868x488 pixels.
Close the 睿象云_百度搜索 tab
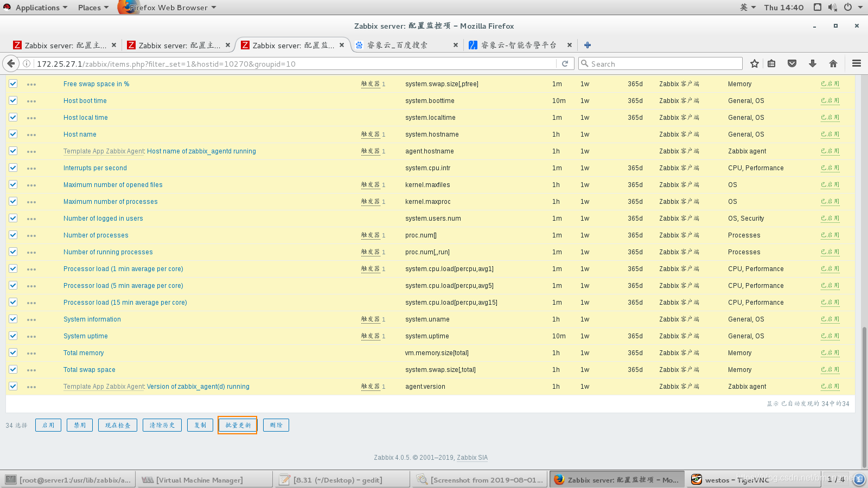(x=456, y=45)
